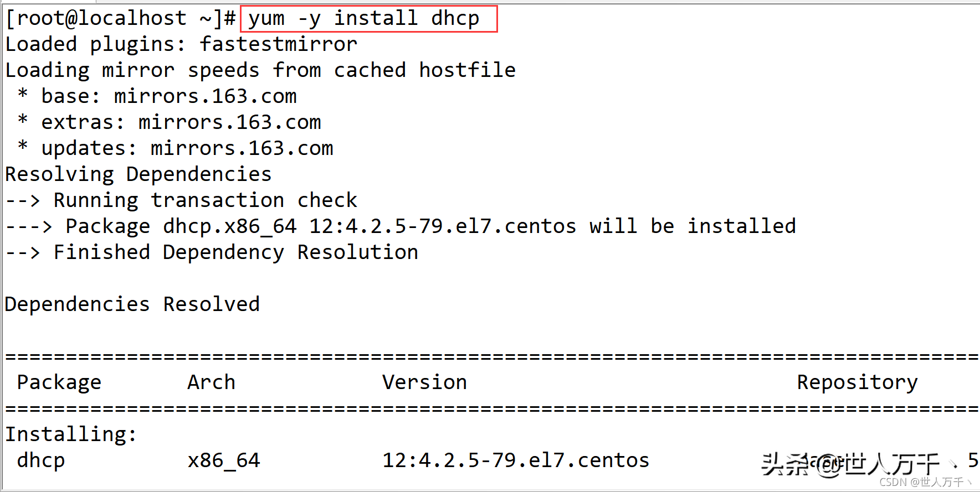Image resolution: width=980 pixels, height=492 pixels.
Task: Click the Package column header
Action: 59,382
